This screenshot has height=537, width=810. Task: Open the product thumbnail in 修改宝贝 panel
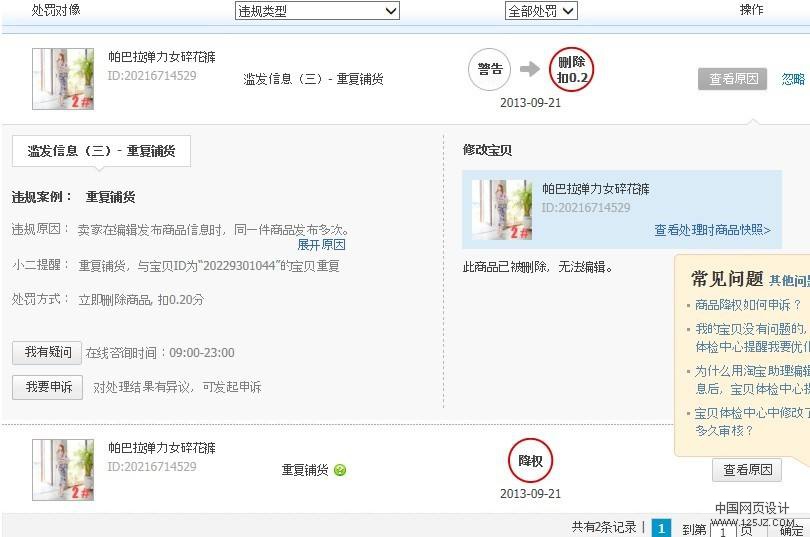coord(501,209)
